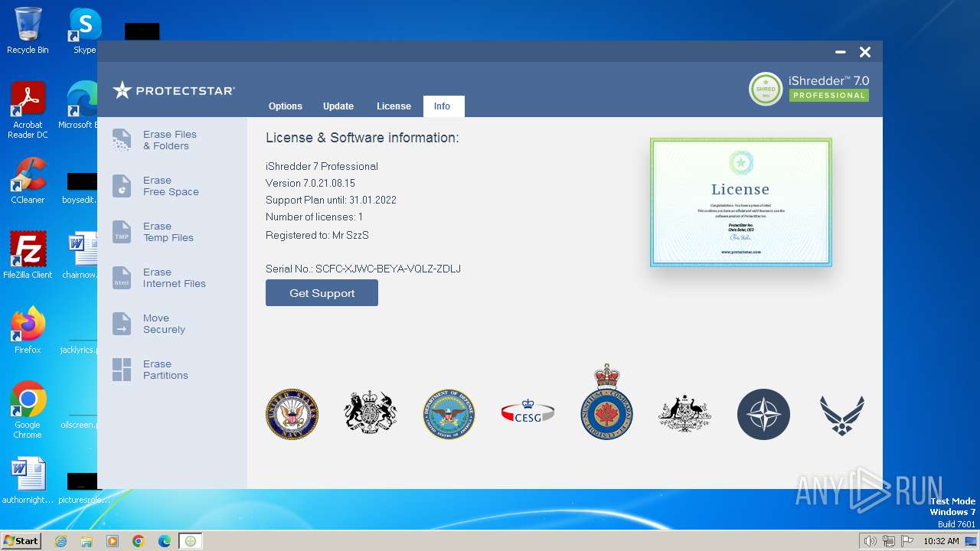This screenshot has width=980, height=551.
Task: Launch Firefox desktop shortcut
Action: click(x=28, y=331)
